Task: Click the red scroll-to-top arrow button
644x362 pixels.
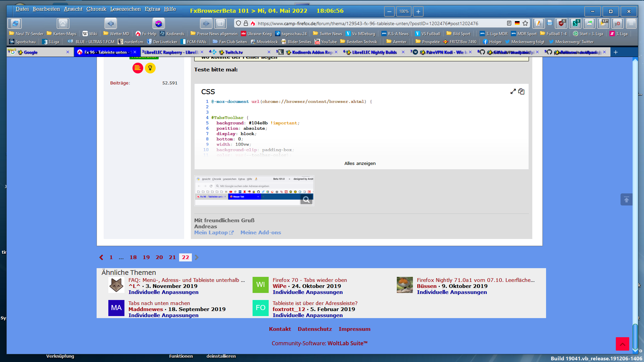Action: pos(622,344)
